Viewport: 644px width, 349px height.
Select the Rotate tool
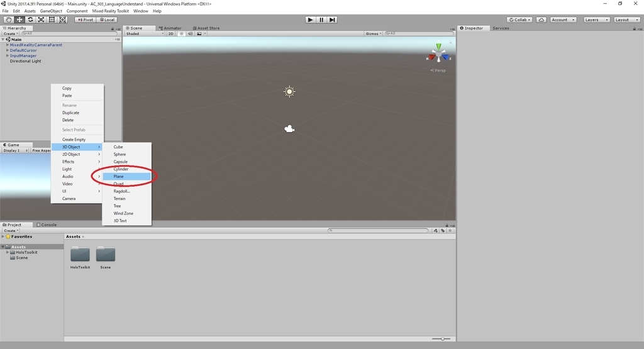click(30, 19)
